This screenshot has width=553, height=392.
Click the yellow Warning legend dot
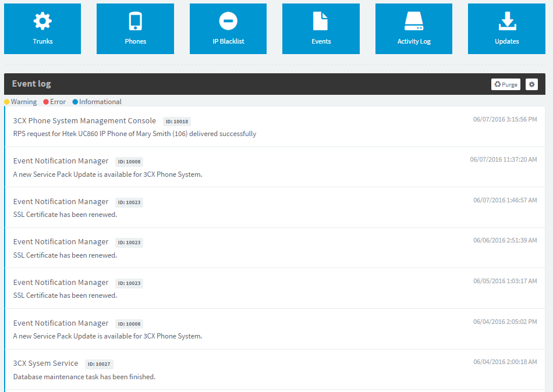pos(7,102)
